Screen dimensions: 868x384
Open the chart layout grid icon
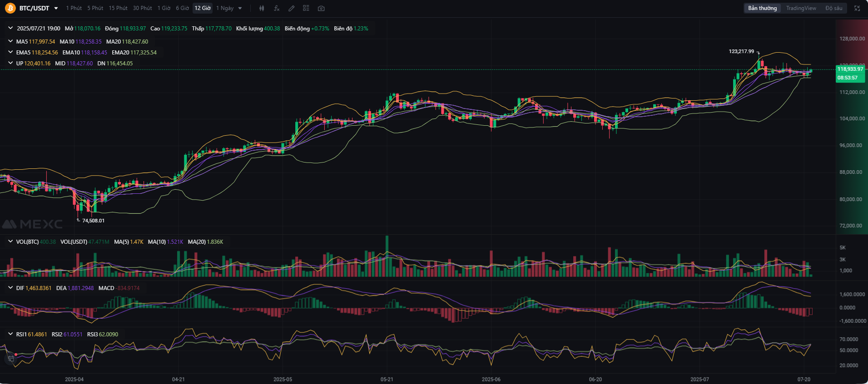coord(306,8)
